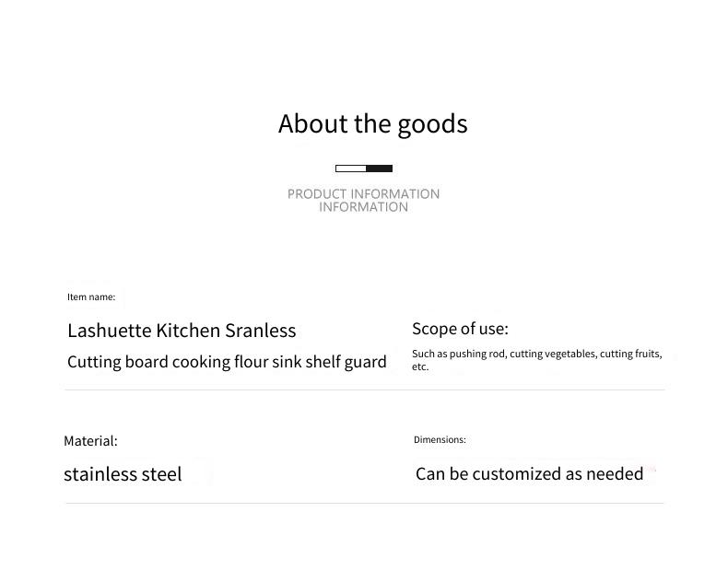Click the word "Kitchen" in item name
728x570 pixels.
point(188,331)
